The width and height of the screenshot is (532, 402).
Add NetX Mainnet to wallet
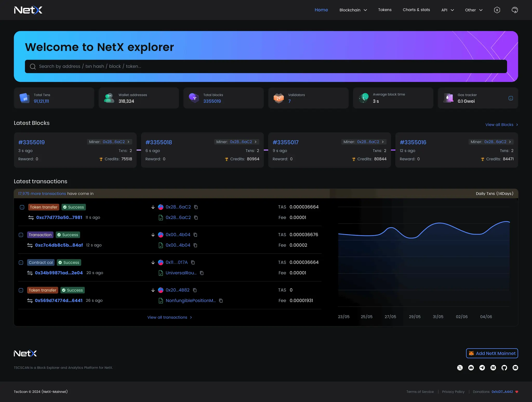(492, 353)
